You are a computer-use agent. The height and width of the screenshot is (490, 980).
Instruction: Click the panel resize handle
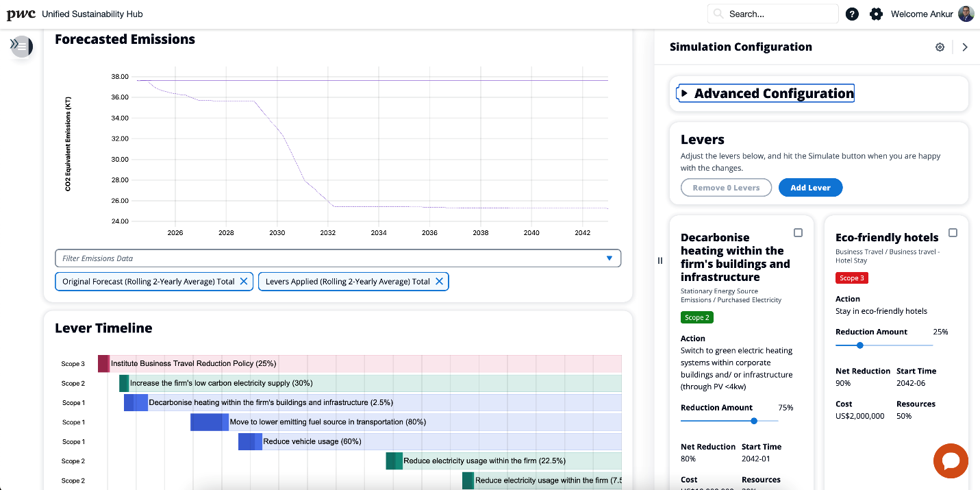point(660,260)
